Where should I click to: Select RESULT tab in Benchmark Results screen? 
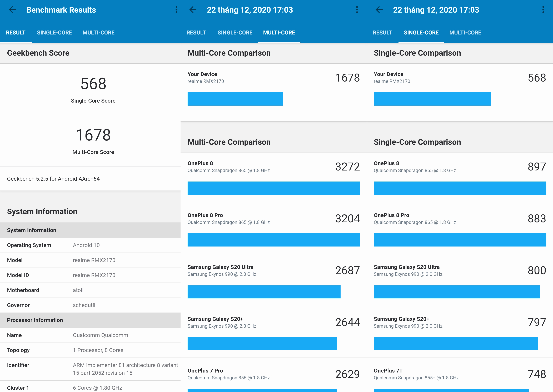coord(16,33)
